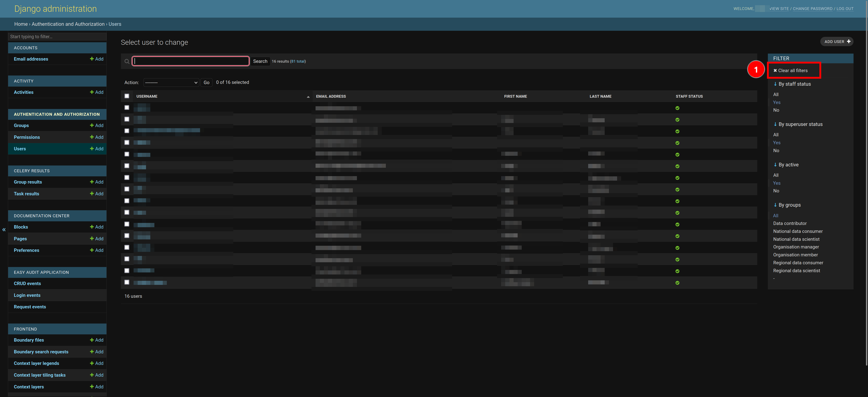The width and height of the screenshot is (868, 397).
Task: Click the search magnifier icon
Action: point(127,61)
